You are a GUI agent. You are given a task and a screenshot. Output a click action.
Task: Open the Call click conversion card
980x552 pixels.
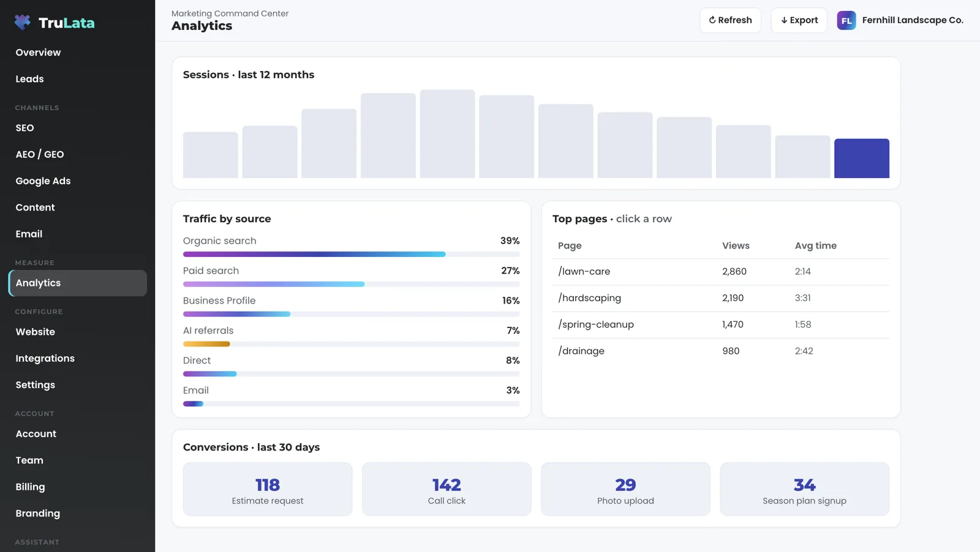coord(447,489)
